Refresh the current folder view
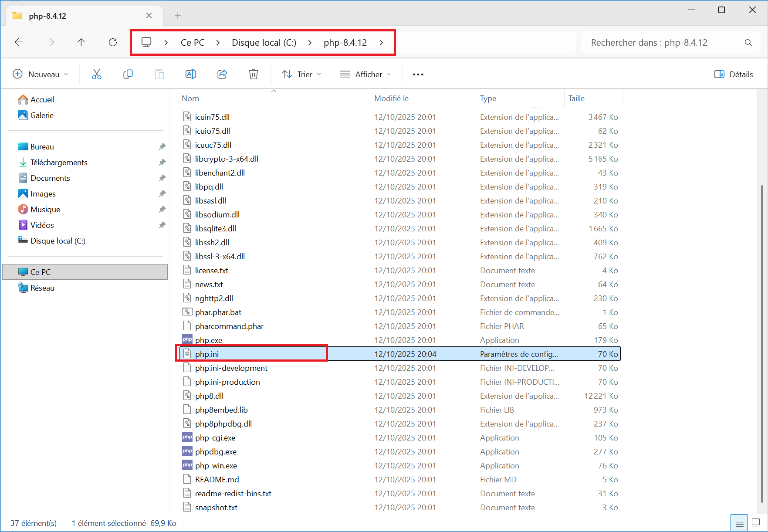This screenshot has width=768, height=532. coord(113,42)
